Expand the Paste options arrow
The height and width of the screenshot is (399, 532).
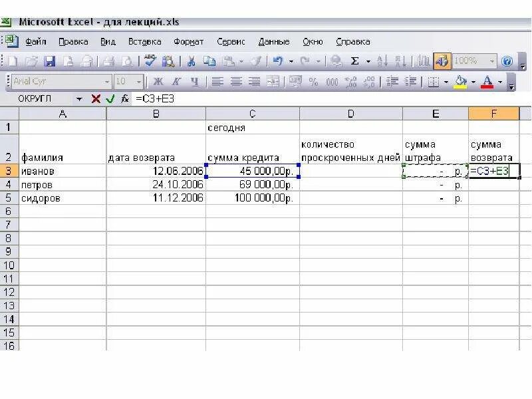pos(241,62)
